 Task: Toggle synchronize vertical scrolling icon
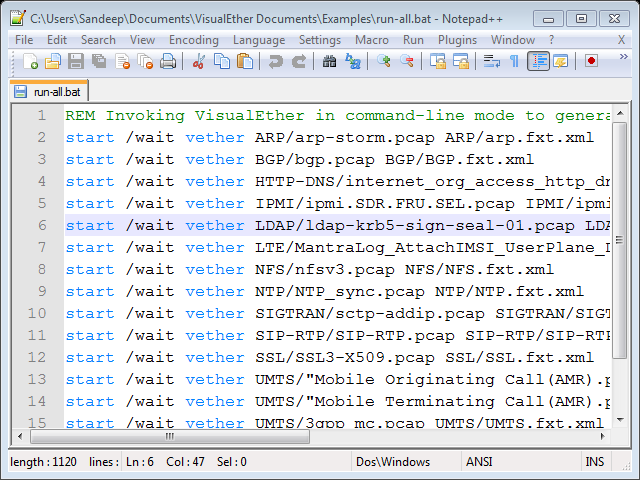(438, 61)
